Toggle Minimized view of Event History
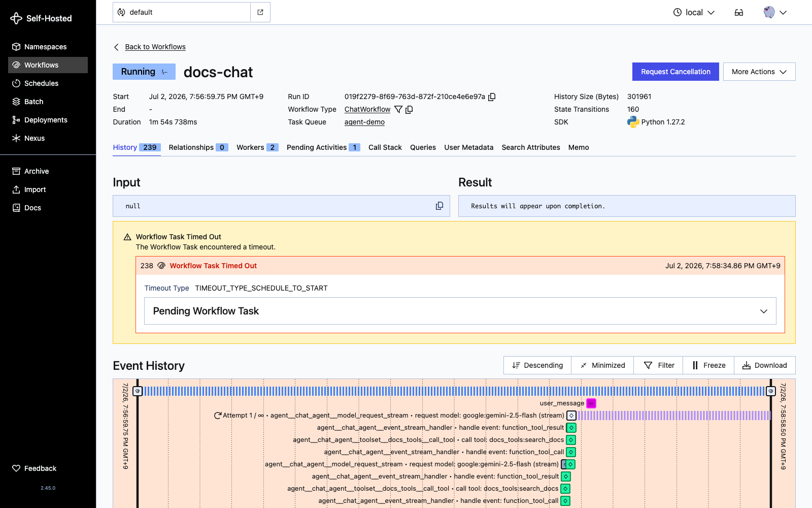The width and height of the screenshot is (812, 508). tap(602, 365)
